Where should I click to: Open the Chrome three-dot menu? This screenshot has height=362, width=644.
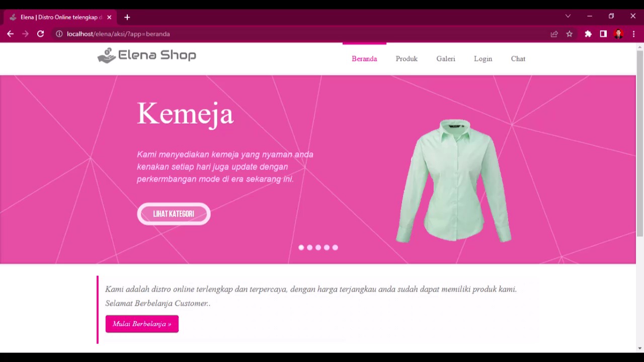pos(633,34)
